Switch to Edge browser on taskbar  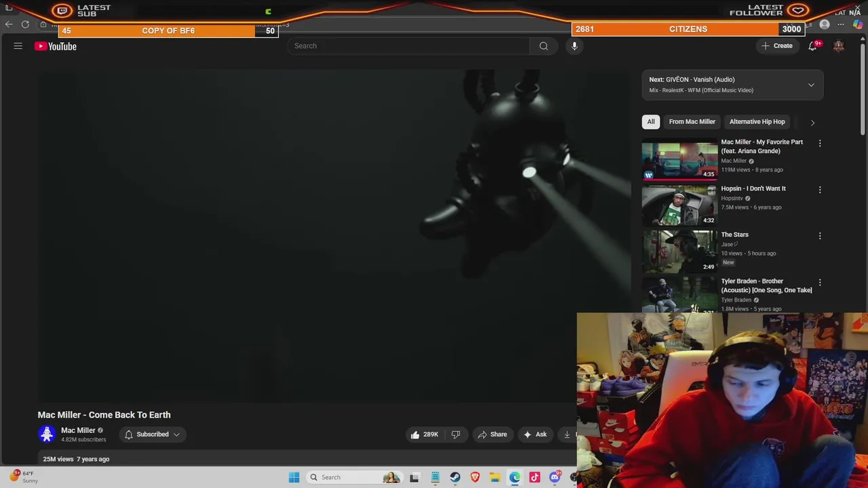coord(515,477)
